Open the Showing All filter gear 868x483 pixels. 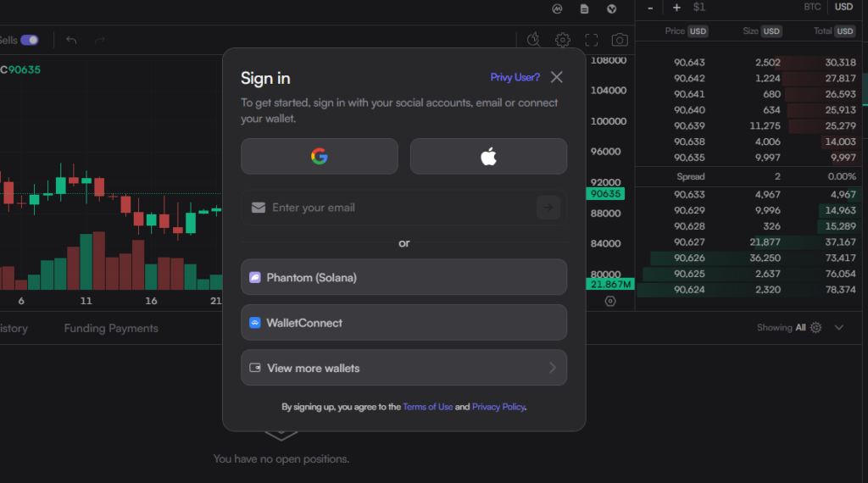(x=815, y=328)
